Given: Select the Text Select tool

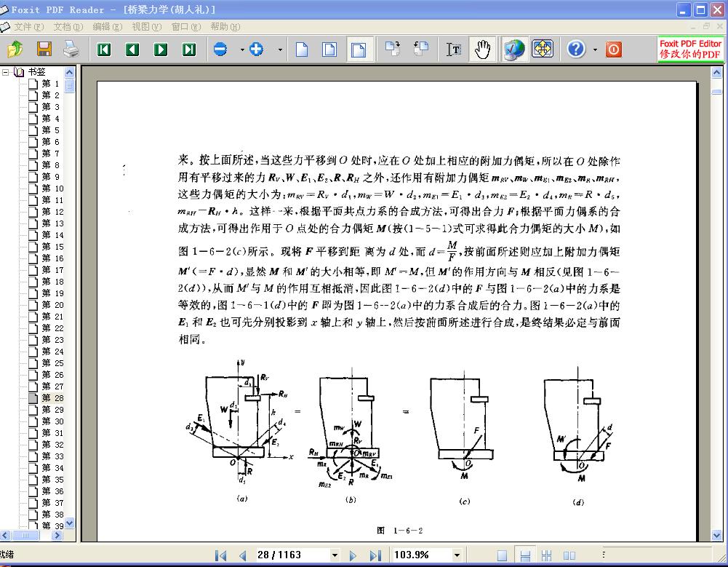Looking at the screenshot, I should click(x=454, y=49).
